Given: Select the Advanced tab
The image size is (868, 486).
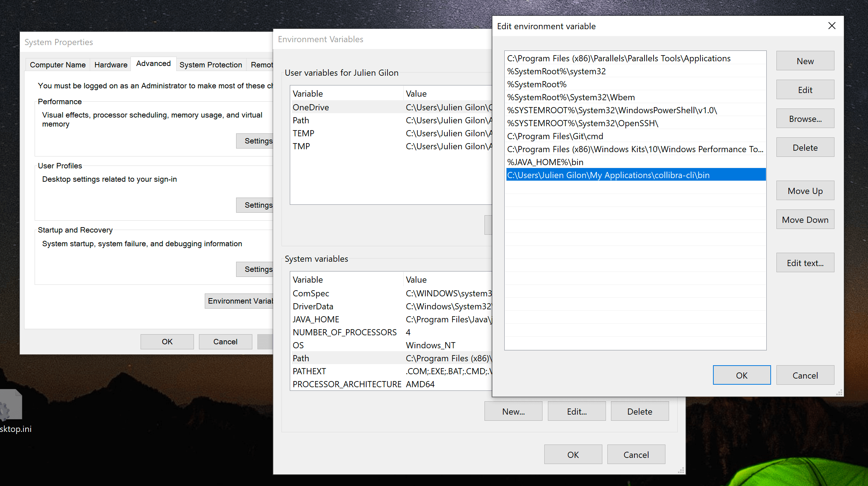Looking at the screenshot, I should pos(153,63).
